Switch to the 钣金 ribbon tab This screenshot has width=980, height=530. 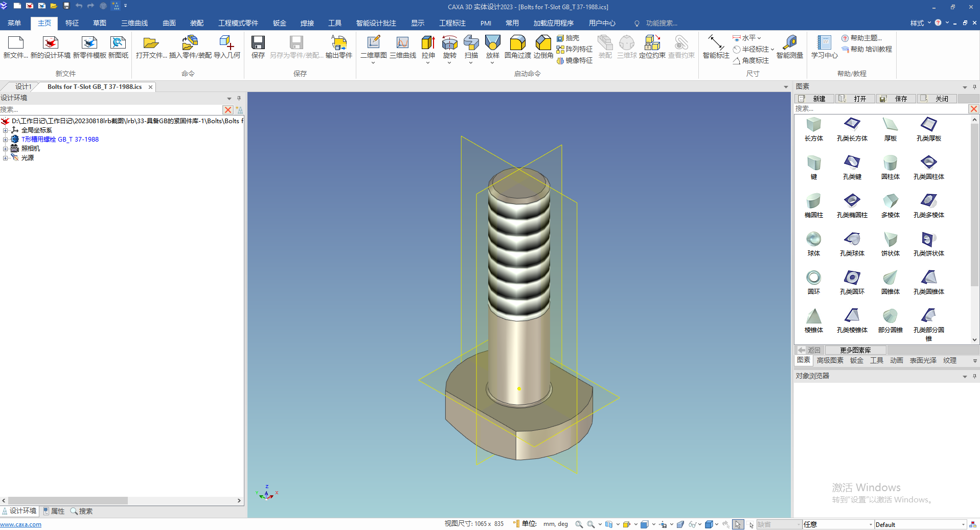tap(280, 23)
